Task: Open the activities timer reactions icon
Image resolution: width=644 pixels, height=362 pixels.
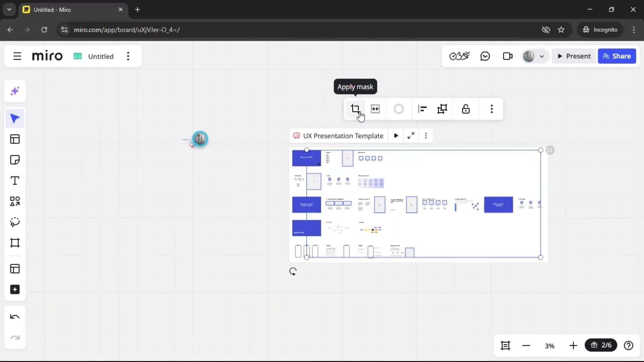Action: tap(459, 56)
